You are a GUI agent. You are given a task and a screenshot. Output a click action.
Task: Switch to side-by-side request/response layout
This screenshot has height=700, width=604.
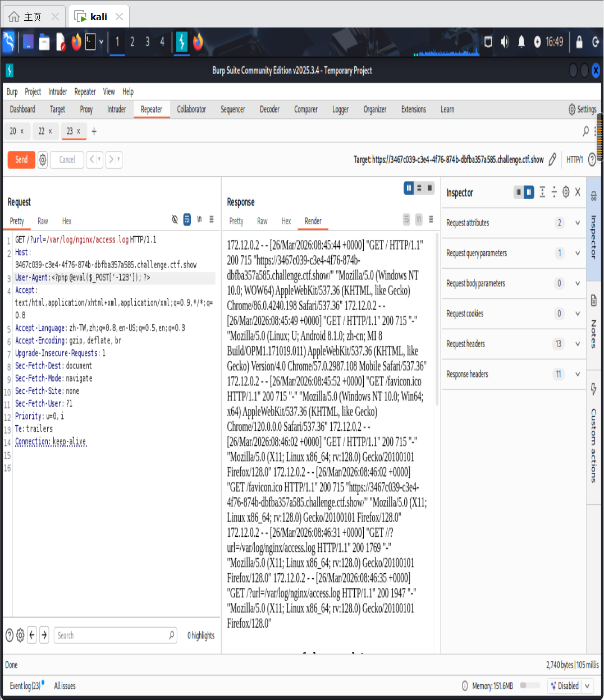pos(409,188)
